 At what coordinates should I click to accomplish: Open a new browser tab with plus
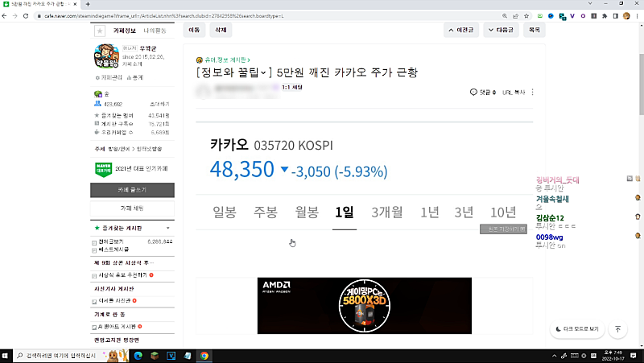pyautogui.click(x=88, y=4)
